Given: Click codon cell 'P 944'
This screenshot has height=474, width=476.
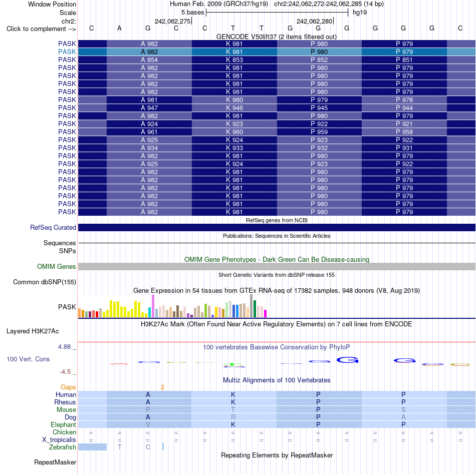Looking at the screenshot, I should [x=404, y=108].
